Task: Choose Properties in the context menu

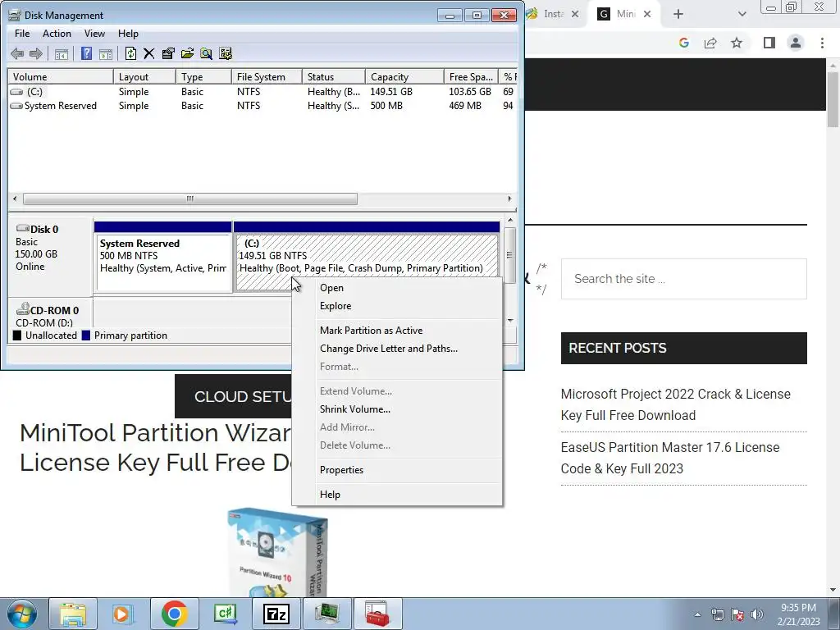Action: click(397, 470)
